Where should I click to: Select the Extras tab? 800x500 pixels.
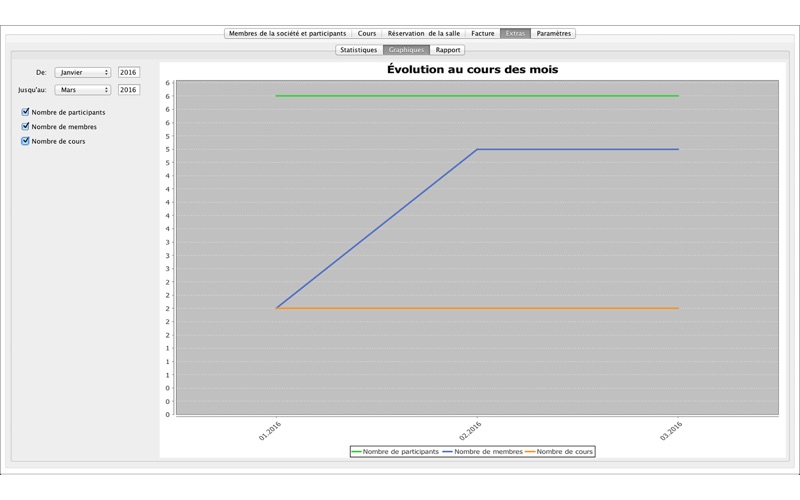pos(515,34)
